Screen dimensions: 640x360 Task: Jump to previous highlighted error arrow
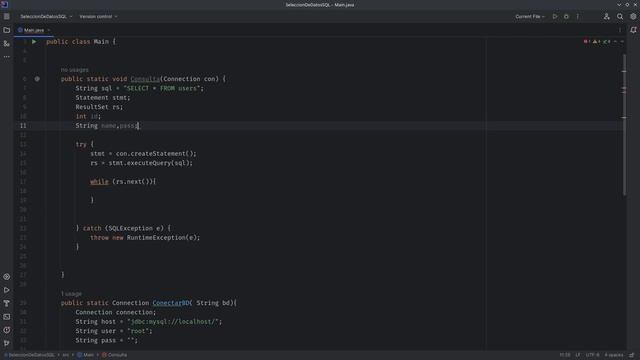click(616, 42)
